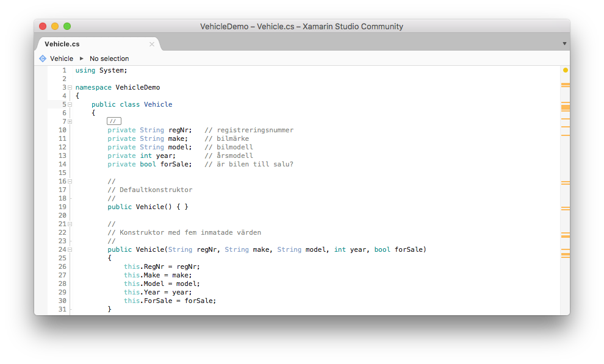The width and height of the screenshot is (604, 364).
Task: Click the 'forSale;' field on line 14
Action: coord(176,164)
